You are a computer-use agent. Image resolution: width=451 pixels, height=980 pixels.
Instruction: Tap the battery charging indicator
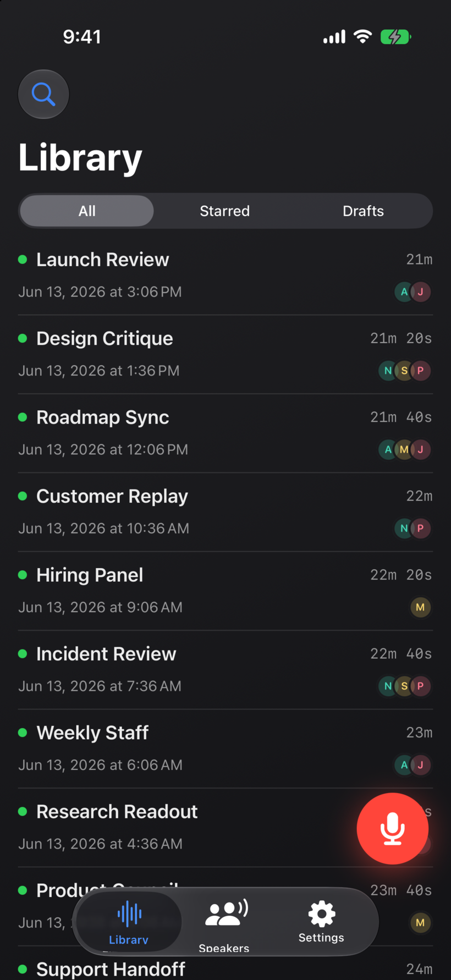click(395, 37)
